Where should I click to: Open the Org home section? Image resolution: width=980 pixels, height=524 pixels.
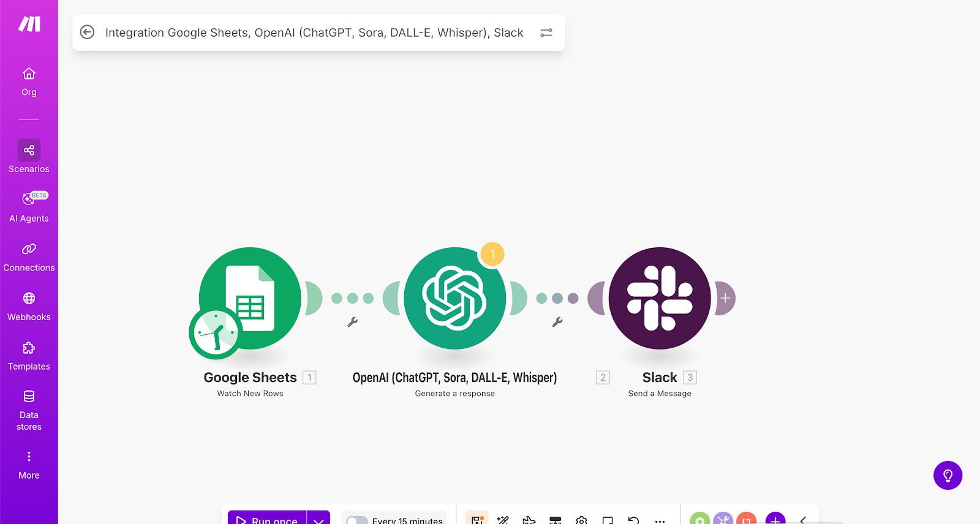(x=29, y=82)
